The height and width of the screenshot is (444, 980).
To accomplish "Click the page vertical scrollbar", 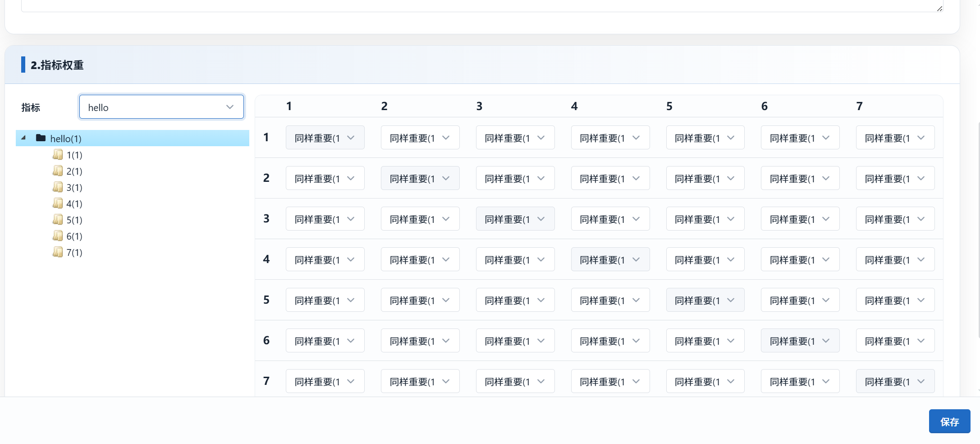I will (978, 226).
